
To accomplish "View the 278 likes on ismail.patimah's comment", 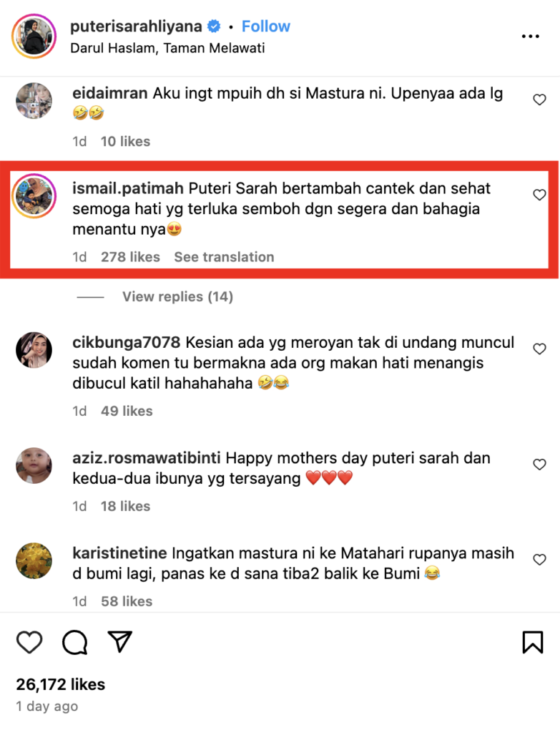I will pyautogui.click(x=130, y=257).
